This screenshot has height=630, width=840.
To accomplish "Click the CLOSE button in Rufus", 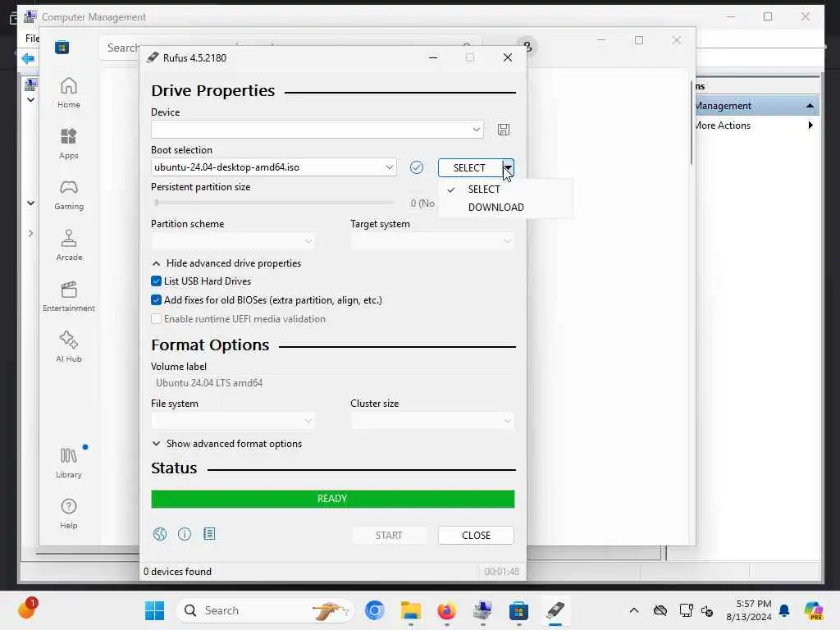I will click(476, 535).
